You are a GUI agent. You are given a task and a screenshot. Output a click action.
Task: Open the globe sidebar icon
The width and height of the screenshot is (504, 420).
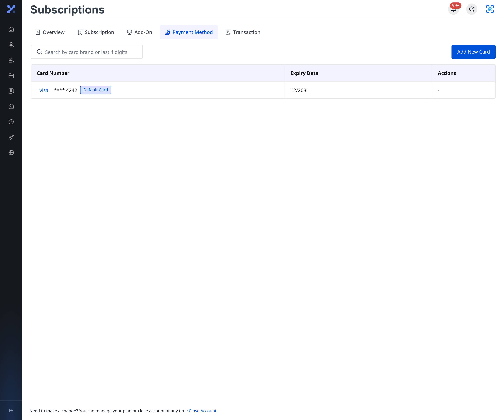11,152
